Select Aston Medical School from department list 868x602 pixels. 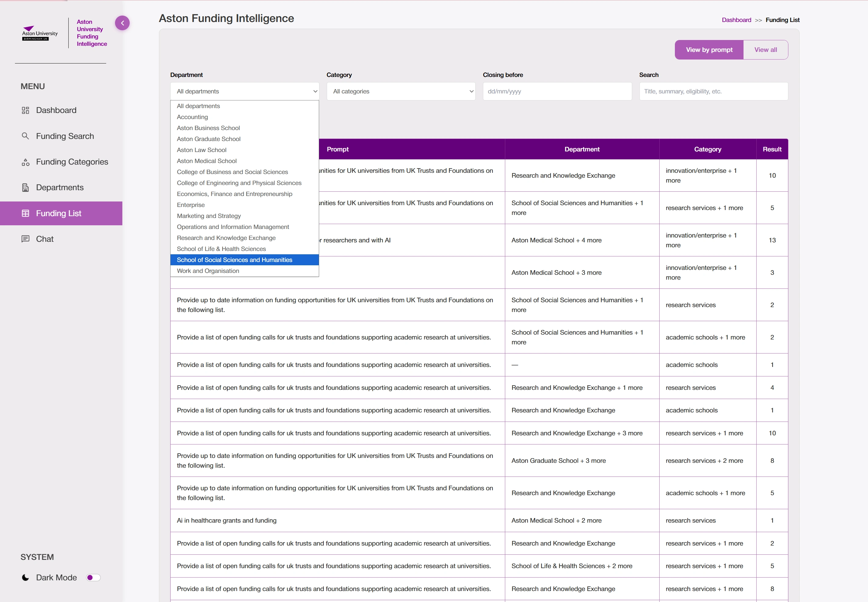[x=207, y=161]
